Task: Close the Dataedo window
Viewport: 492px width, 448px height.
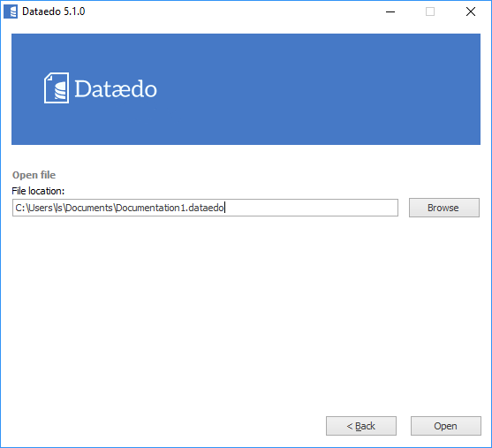Action: (471, 11)
